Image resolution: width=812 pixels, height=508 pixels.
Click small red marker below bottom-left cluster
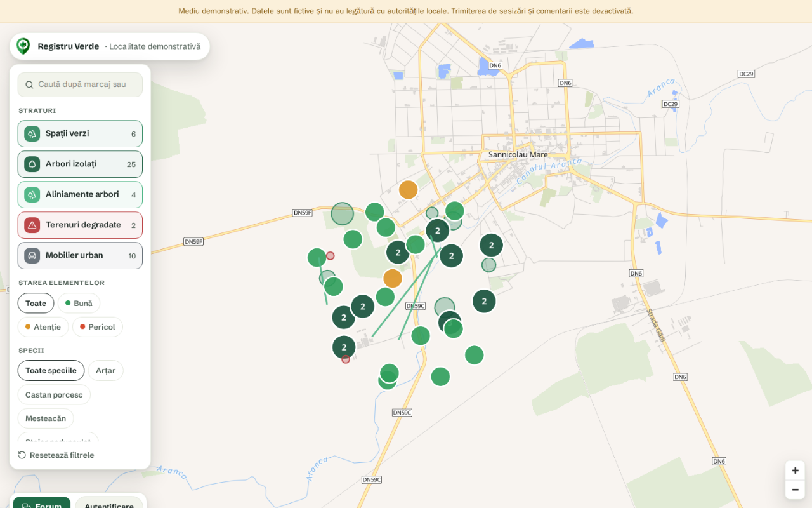(x=346, y=359)
